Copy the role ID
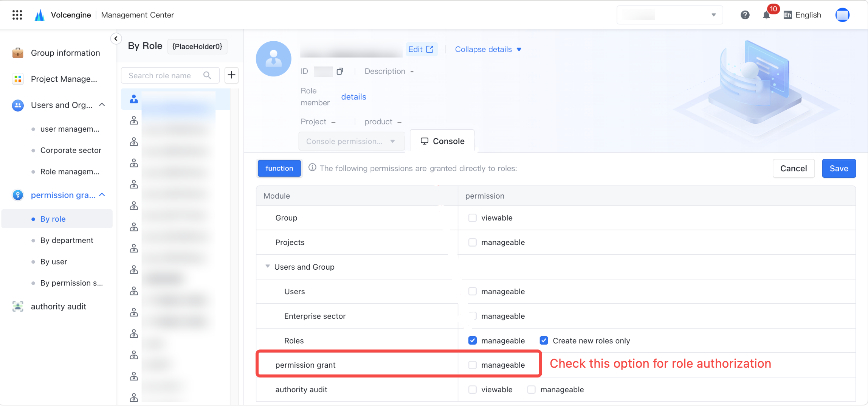 coord(340,71)
